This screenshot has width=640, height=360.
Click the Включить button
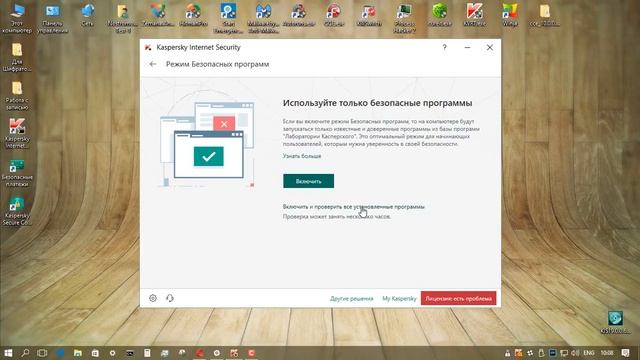click(x=309, y=181)
